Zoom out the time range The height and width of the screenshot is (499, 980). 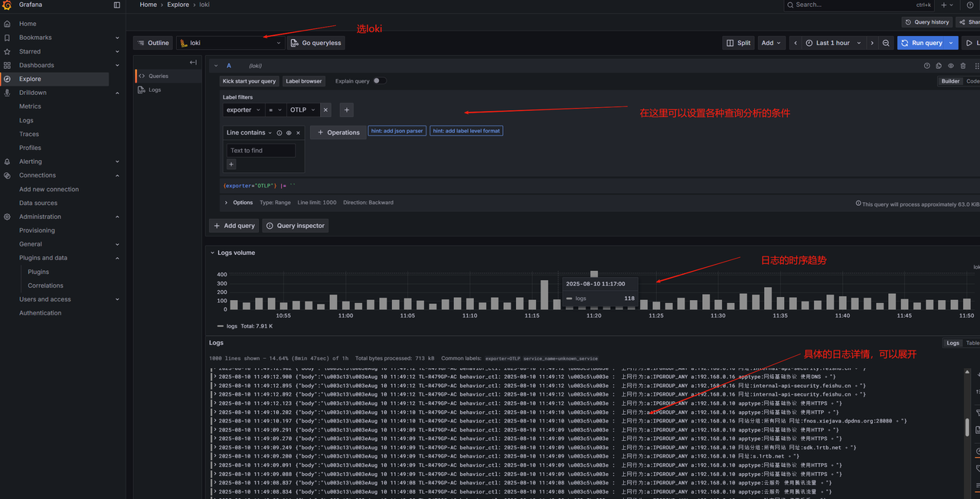click(x=886, y=43)
